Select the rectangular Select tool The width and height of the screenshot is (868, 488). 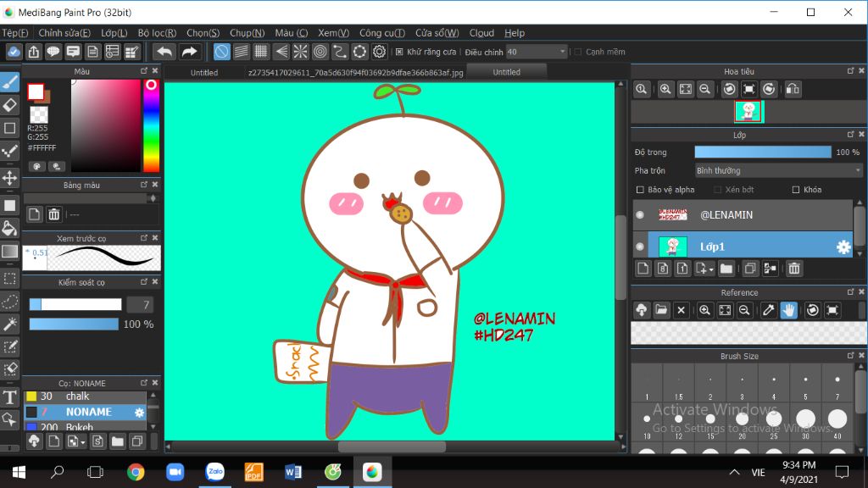10,278
